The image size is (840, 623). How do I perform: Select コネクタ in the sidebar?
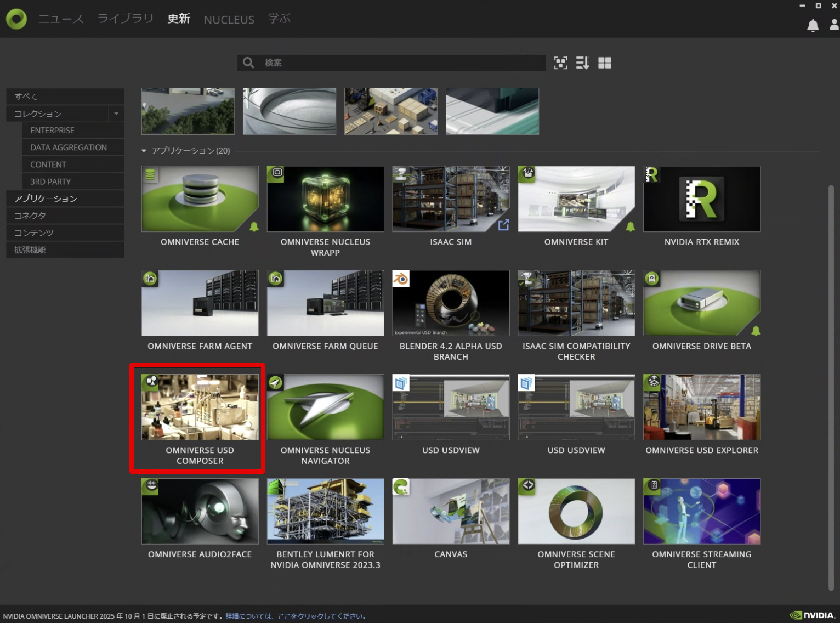[x=30, y=216]
